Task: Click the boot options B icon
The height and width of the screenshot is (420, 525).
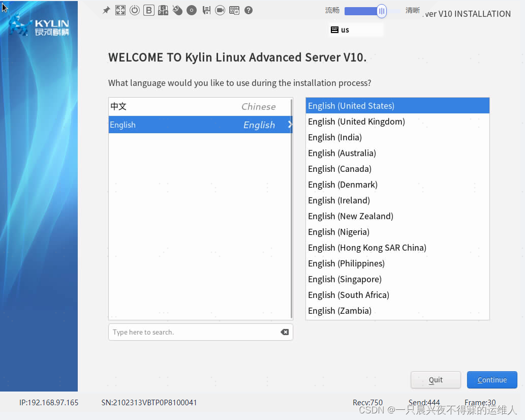Action: click(149, 10)
